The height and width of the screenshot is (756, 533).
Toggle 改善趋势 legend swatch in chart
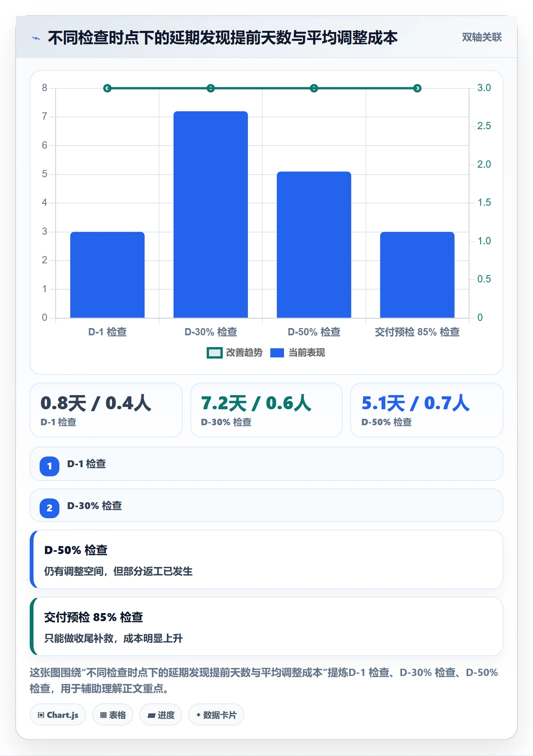pyautogui.click(x=215, y=353)
